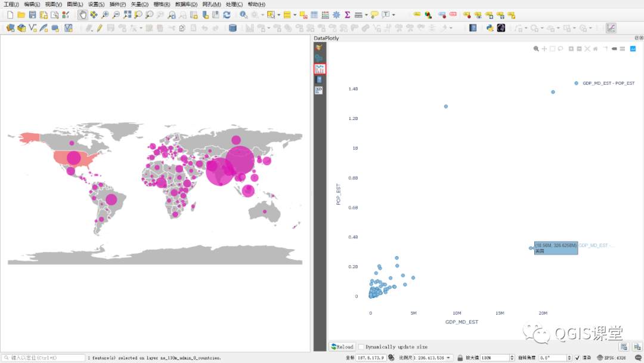Click the Reload button
The width and height of the screenshot is (644, 363).
342,347
